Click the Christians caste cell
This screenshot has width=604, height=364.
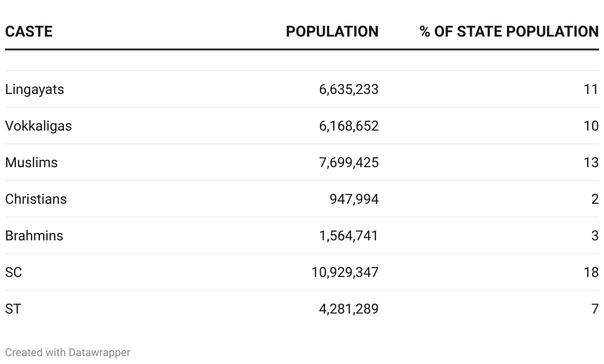[36, 199]
